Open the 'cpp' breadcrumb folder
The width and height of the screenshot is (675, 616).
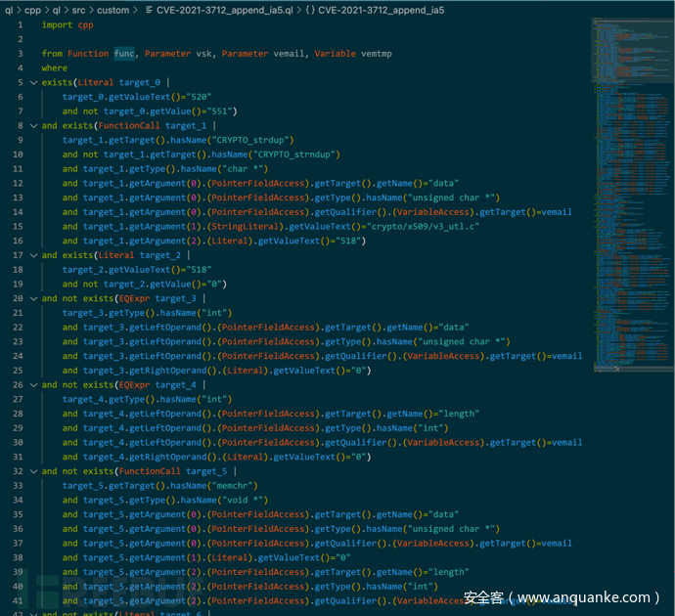point(32,10)
